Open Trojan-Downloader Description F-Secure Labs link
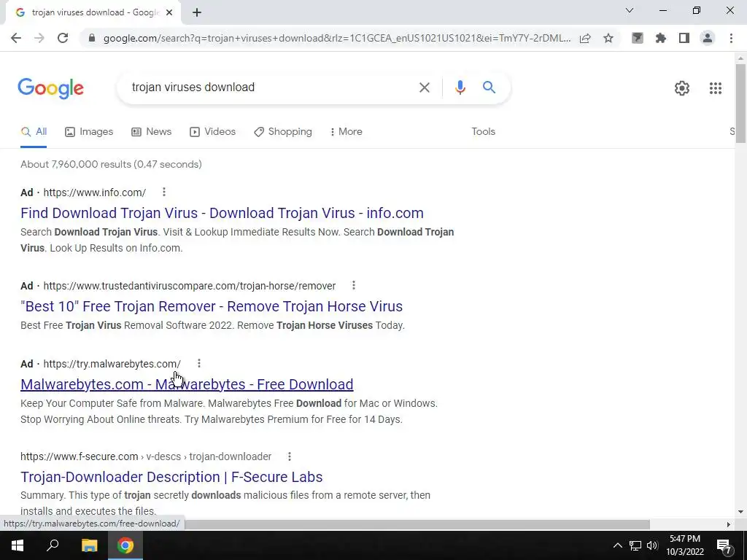 [171, 477]
